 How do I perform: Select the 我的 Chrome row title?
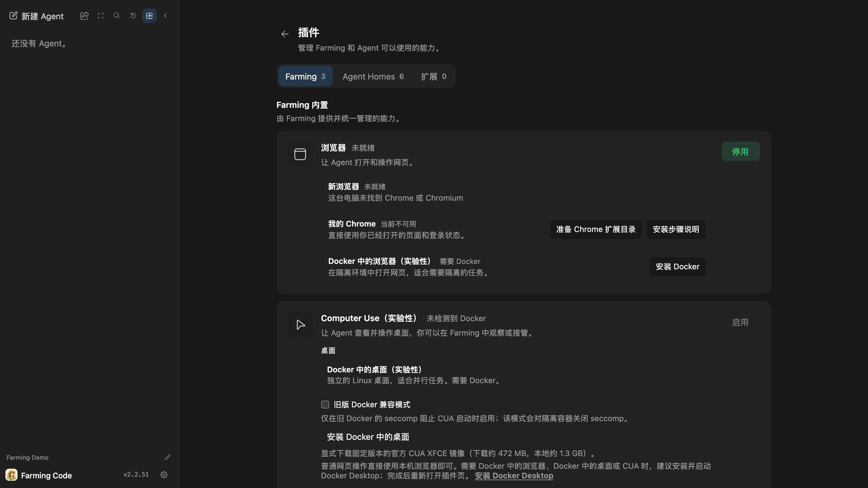coord(352,224)
